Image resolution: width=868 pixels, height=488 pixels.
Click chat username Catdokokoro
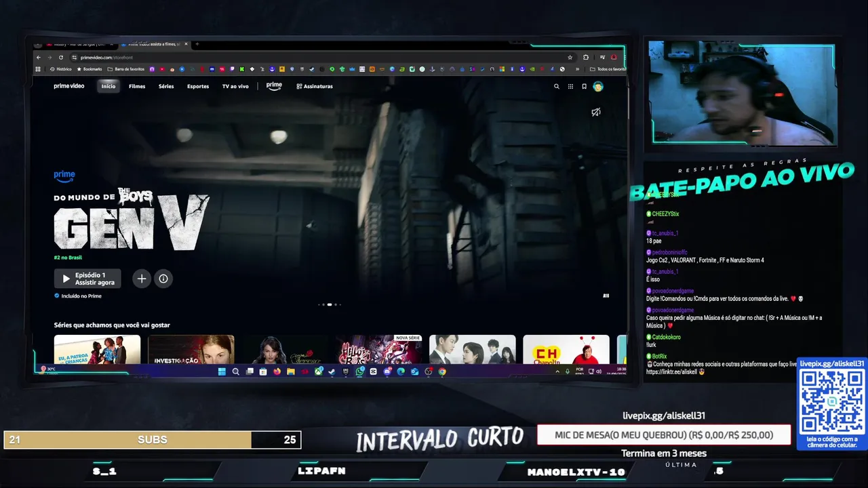[x=666, y=337]
